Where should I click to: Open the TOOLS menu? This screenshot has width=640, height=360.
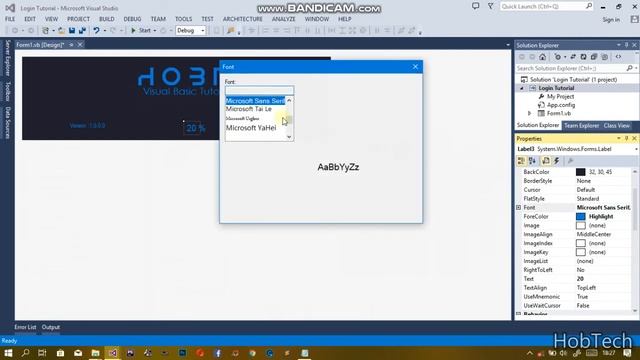pos(183,19)
